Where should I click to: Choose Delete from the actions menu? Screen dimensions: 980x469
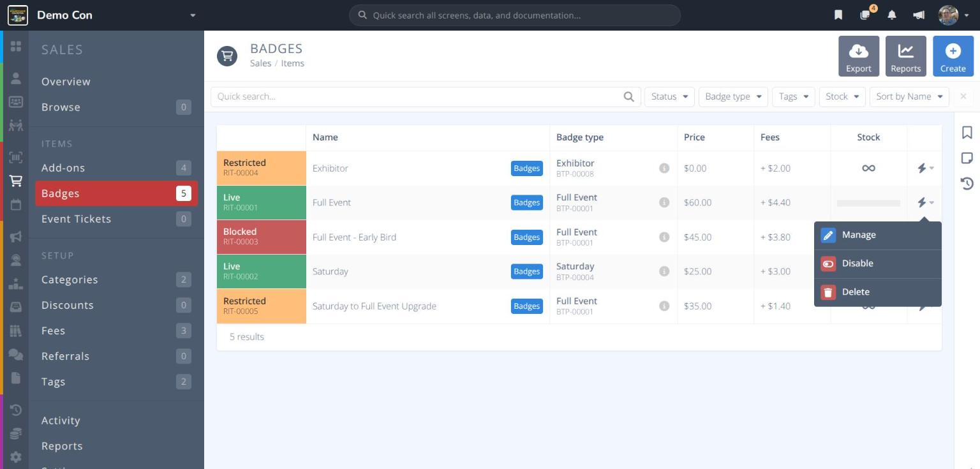[878, 292]
